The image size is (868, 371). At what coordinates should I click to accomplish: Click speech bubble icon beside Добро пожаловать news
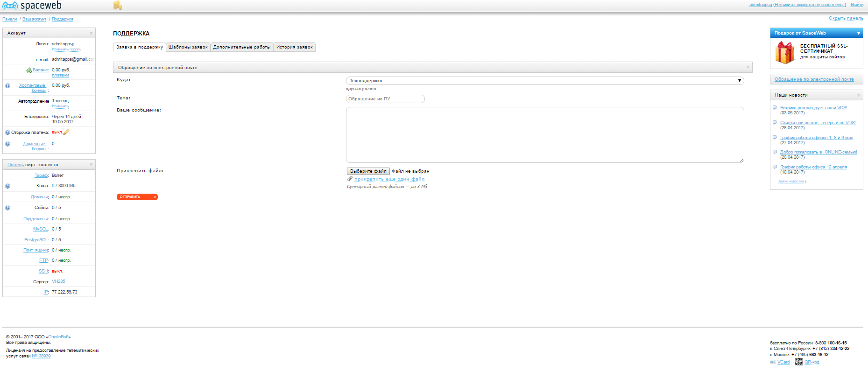pos(775,152)
